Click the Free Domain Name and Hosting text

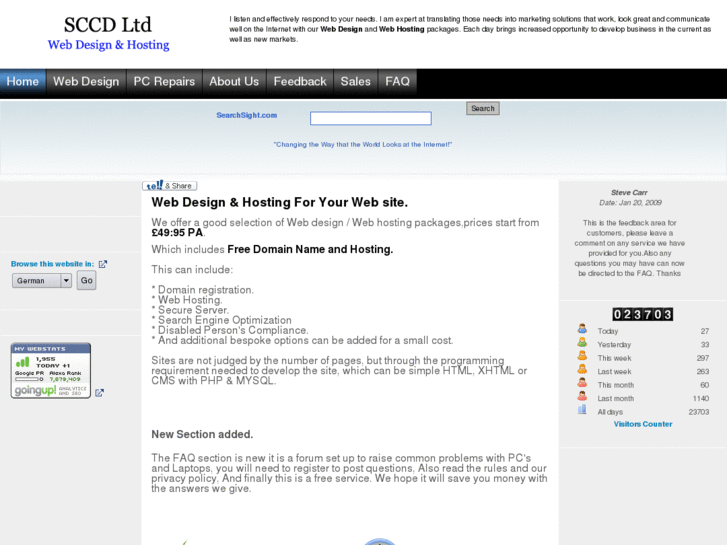(x=310, y=250)
